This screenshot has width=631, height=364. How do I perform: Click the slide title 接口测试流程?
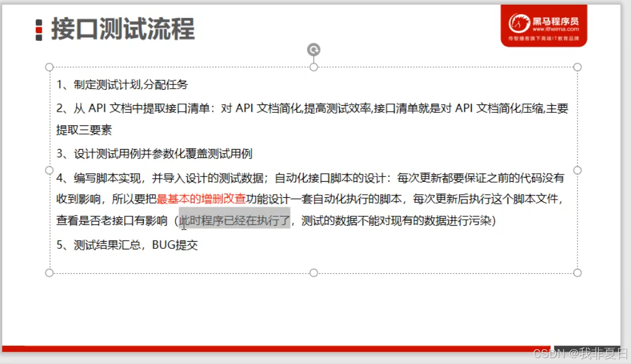[123, 29]
